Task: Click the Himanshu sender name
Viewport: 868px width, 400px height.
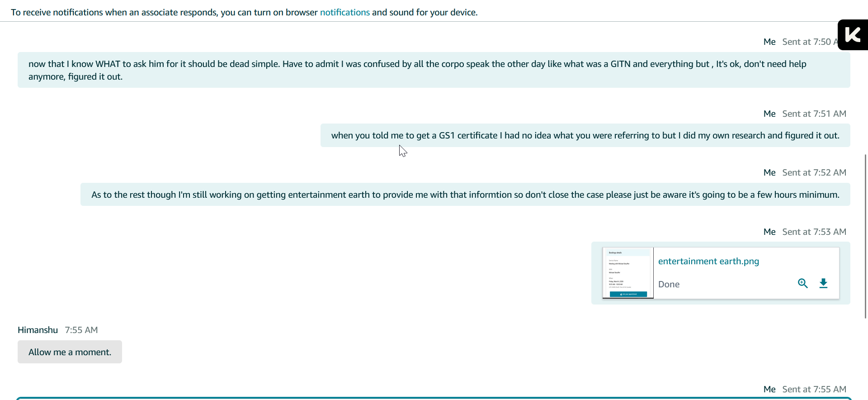Action: point(38,330)
